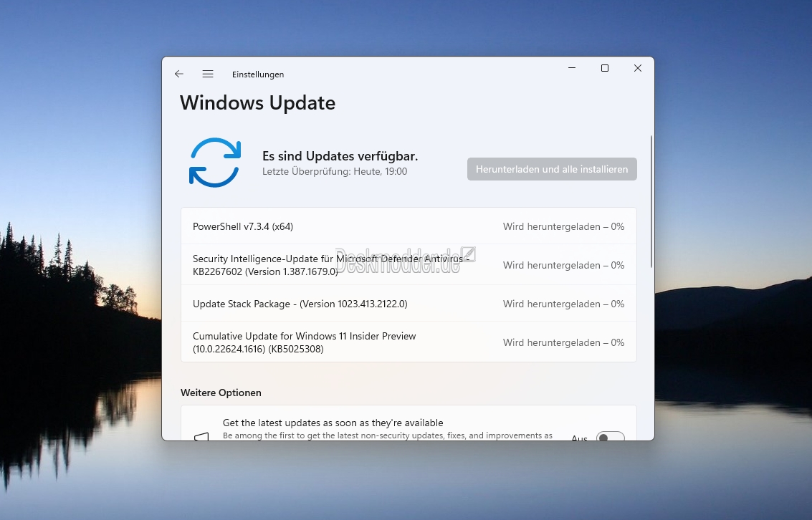Viewport: 812px width, 520px height.
Task: Select the Cumulative Update KB5025308 entry
Action: pyautogui.click(x=409, y=342)
